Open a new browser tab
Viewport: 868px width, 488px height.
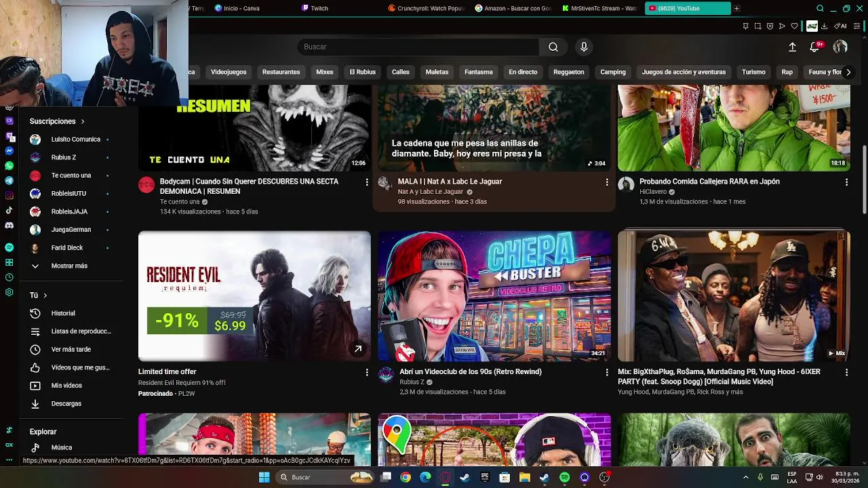click(736, 8)
